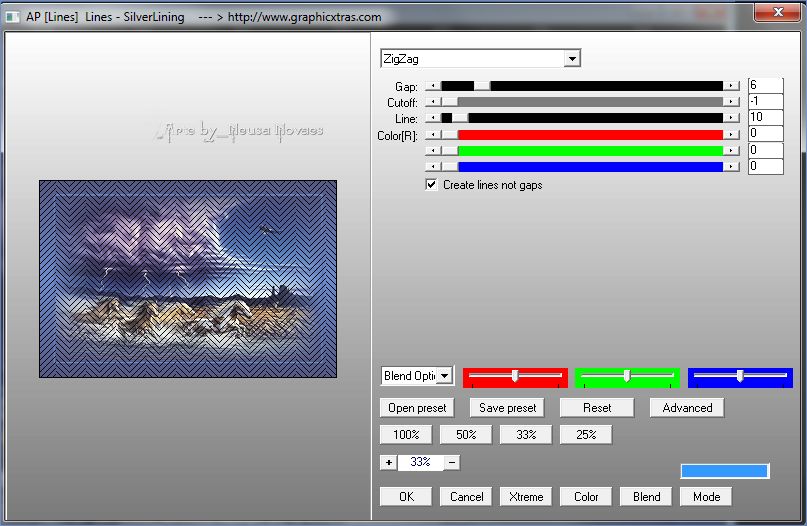Adjust the green blend slider handle
The height and width of the screenshot is (526, 807).
coord(626,376)
